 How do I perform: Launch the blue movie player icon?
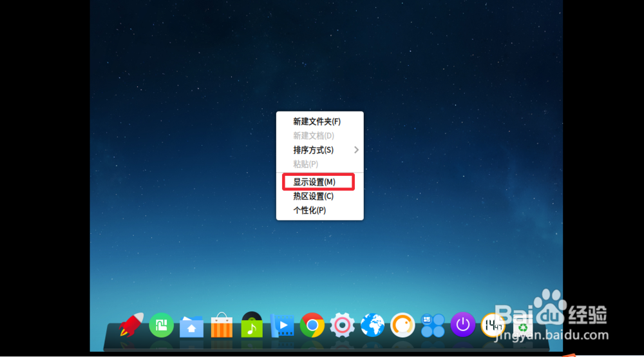click(282, 326)
